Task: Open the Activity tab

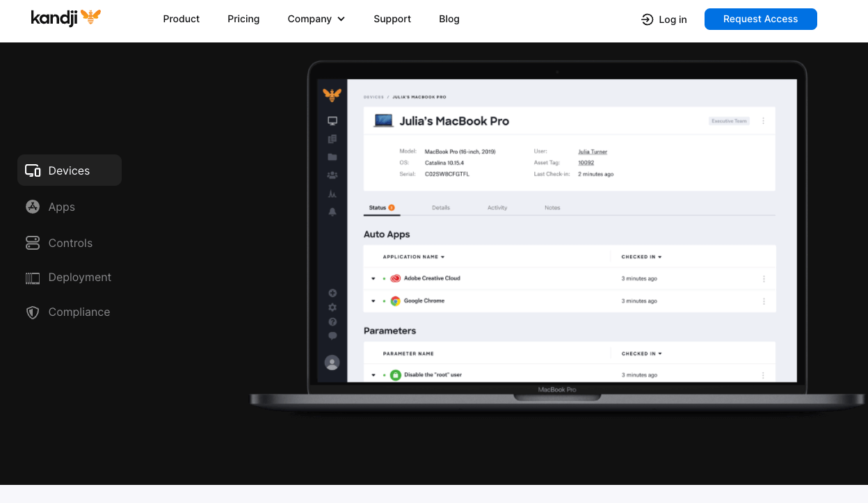Action: [497, 207]
